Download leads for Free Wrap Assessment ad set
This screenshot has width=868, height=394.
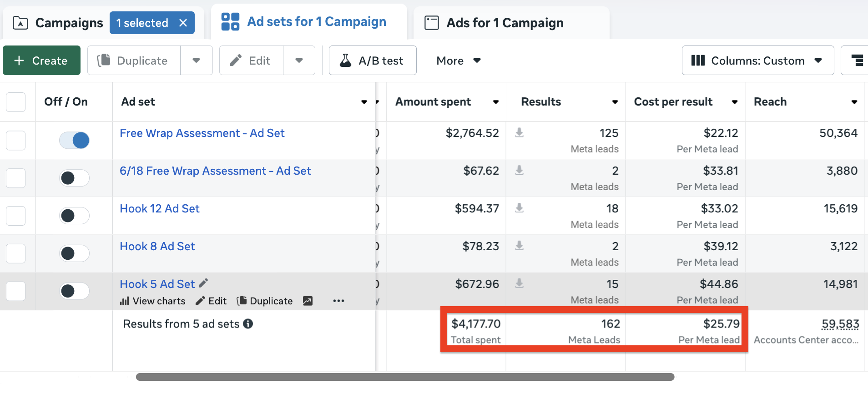tap(519, 133)
